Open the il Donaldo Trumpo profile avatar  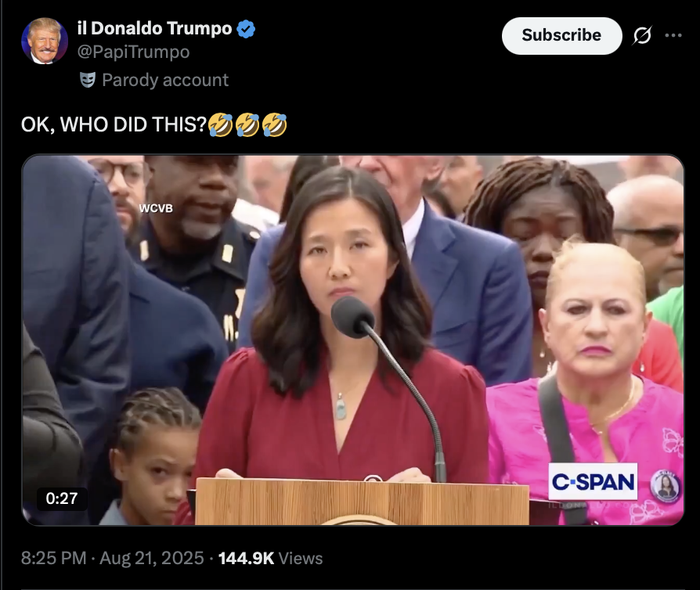(x=45, y=41)
